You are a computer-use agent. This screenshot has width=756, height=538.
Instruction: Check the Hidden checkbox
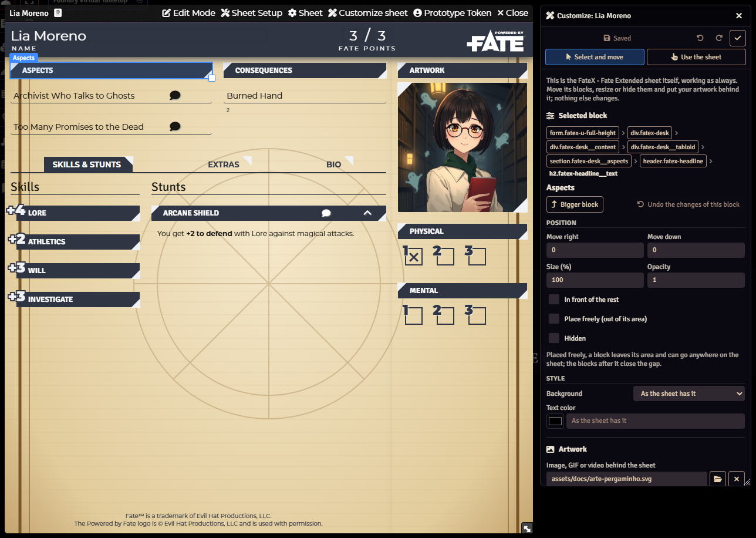pos(553,338)
